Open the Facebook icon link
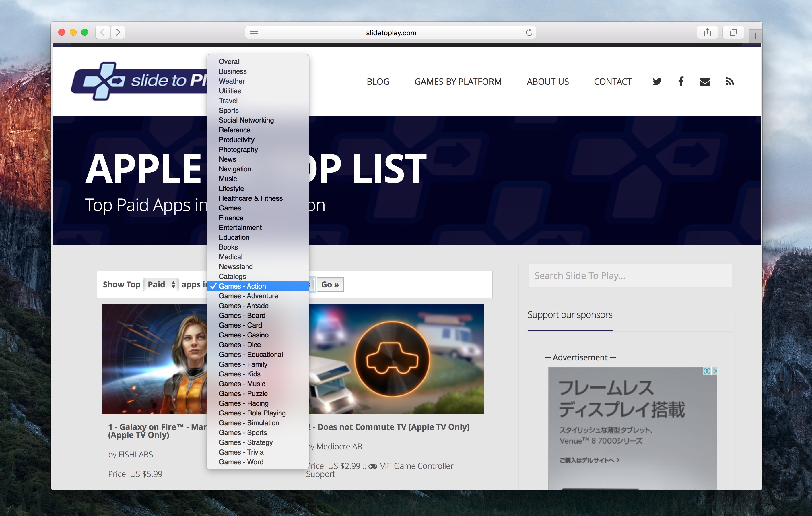812x516 pixels. [x=681, y=81]
